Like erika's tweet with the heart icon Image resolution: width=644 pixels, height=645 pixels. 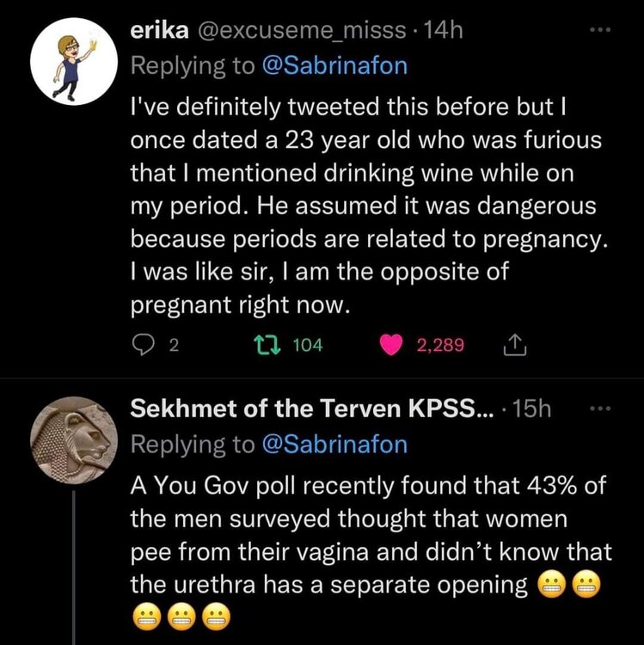393,345
